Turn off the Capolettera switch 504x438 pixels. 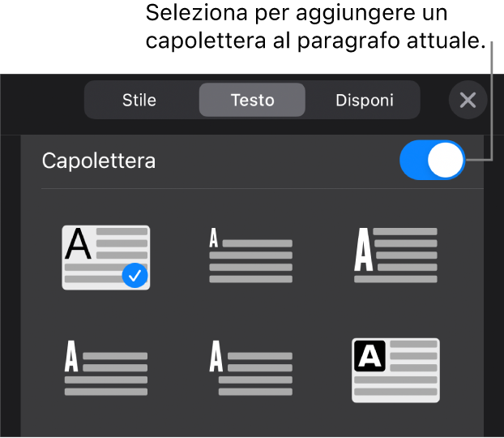click(433, 161)
